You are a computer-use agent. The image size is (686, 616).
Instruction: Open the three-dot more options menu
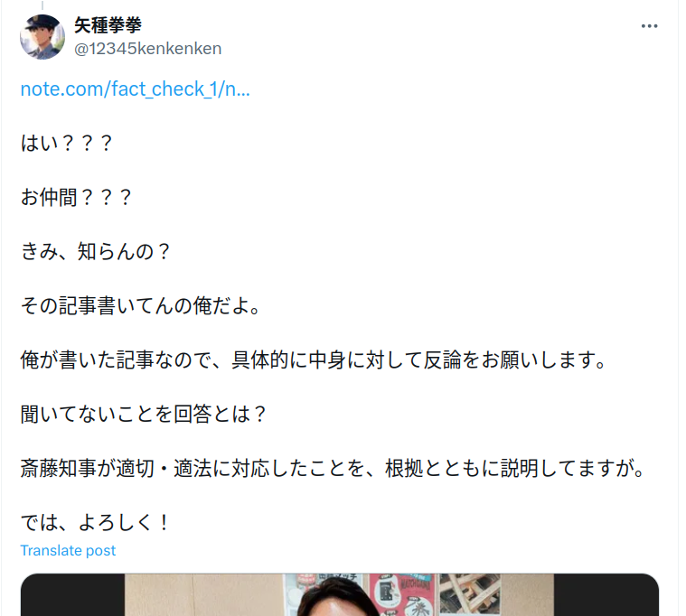(x=649, y=26)
